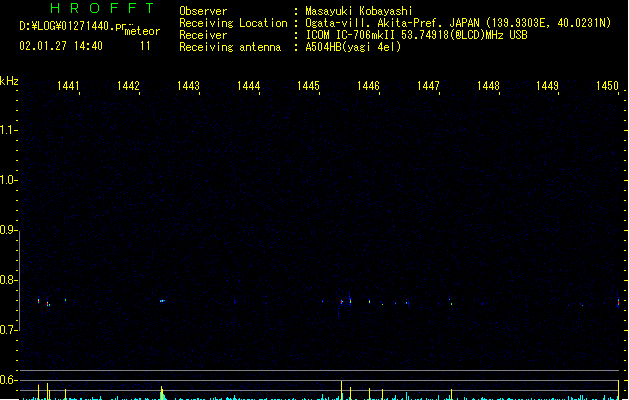This screenshot has width=629, height=400.
Task: Click the Receiving antenna label
Action: click(x=230, y=47)
